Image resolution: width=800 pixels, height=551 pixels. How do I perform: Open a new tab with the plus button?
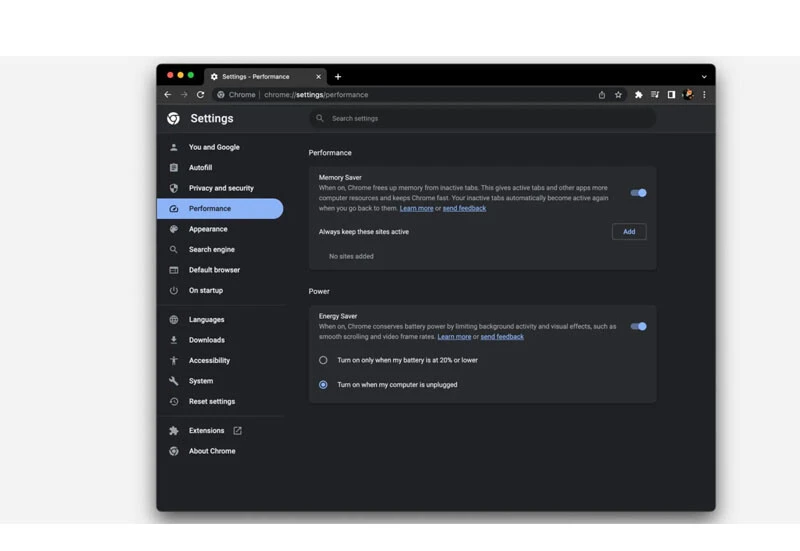338,77
